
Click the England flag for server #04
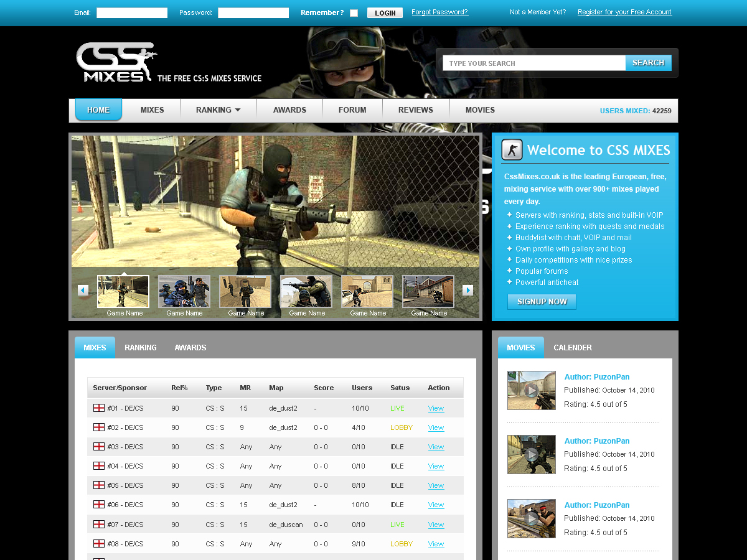tap(99, 466)
